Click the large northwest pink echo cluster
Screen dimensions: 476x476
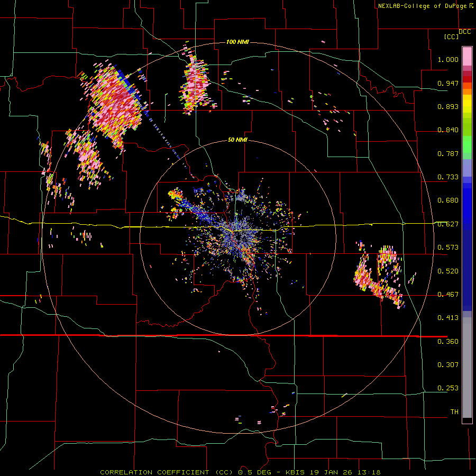point(114,105)
